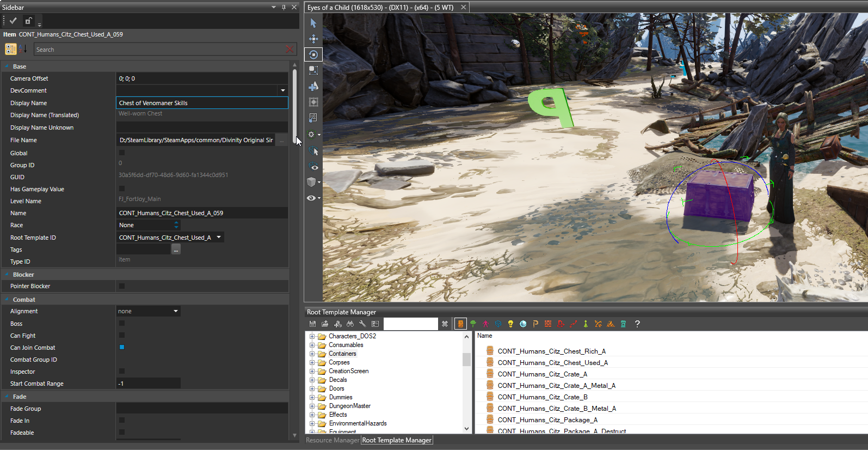Viewport: 868px width, 450px height.
Task: Select the green trash bin filter icon
Action: pos(623,324)
